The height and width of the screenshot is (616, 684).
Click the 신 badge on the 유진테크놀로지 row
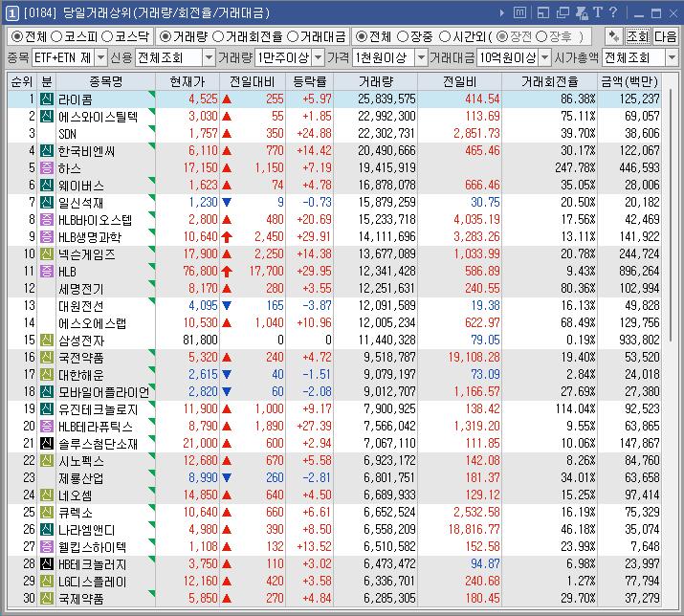pos(46,408)
